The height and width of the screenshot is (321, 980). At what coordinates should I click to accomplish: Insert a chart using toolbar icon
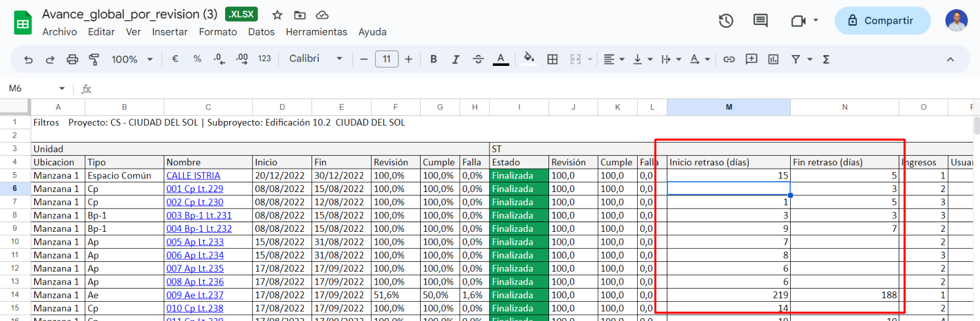click(x=773, y=59)
